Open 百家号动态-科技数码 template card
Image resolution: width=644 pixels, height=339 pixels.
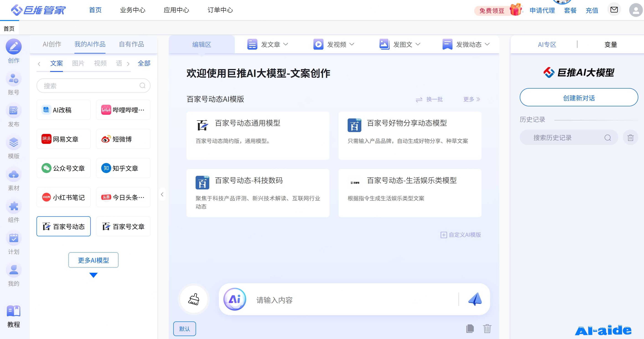click(258, 193)
